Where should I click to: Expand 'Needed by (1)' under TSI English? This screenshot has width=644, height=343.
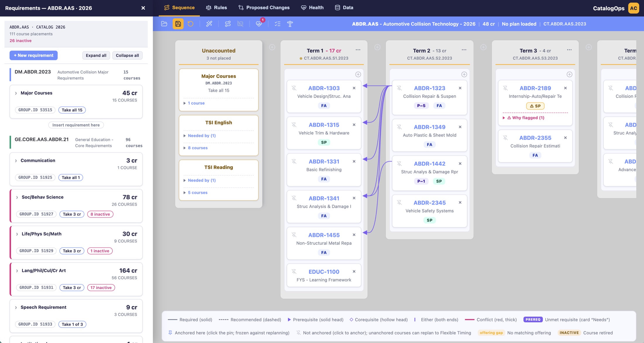coord(199,135)
